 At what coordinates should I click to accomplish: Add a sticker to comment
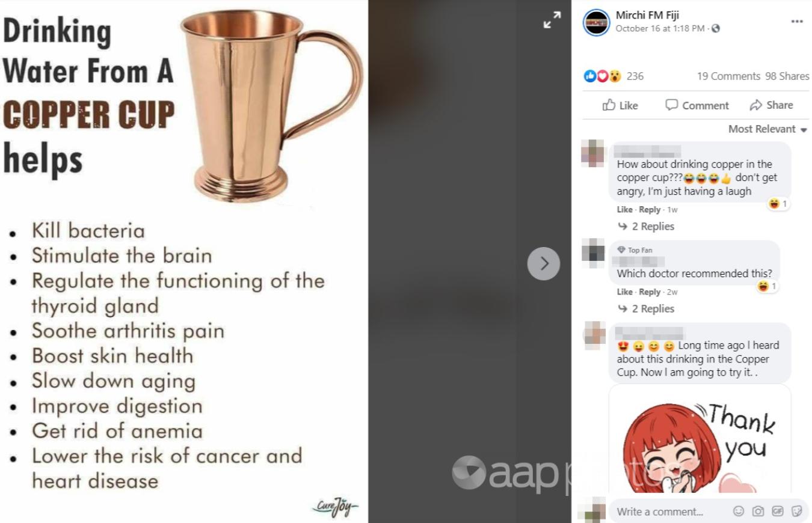797,511
